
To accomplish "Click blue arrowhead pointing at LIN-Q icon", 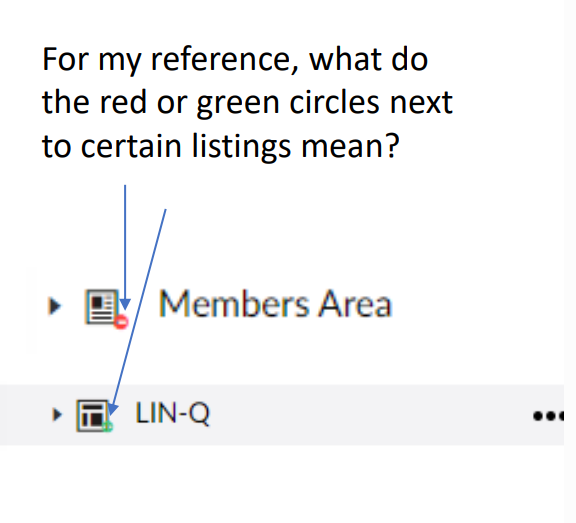I will coord(113,408).
